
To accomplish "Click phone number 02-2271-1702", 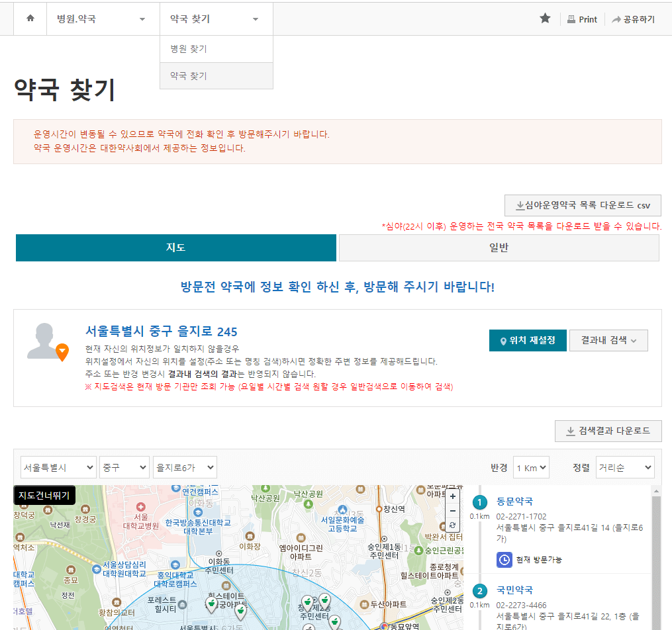I will pyautogui.click(x=521, y=516).
